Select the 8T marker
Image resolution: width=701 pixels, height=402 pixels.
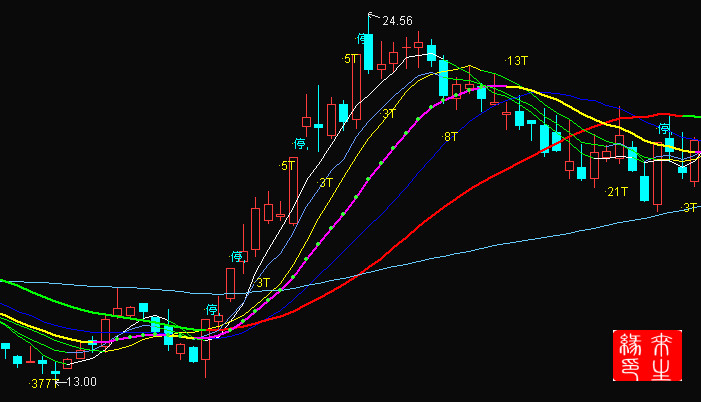450,135
